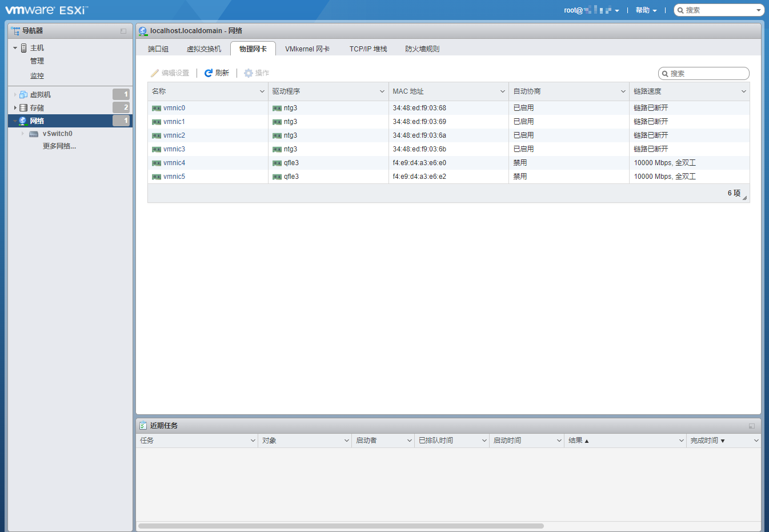769x532 pixels.
Task: Click the Actions button
Action: coord(257,73)
